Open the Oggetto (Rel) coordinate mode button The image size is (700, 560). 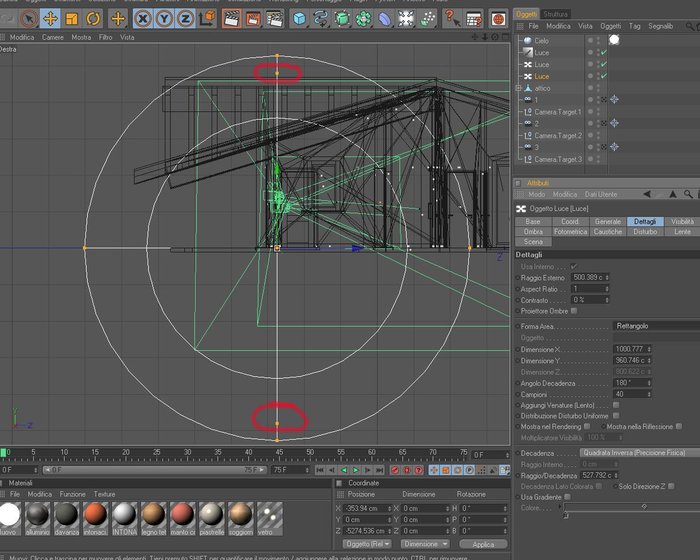367,544
